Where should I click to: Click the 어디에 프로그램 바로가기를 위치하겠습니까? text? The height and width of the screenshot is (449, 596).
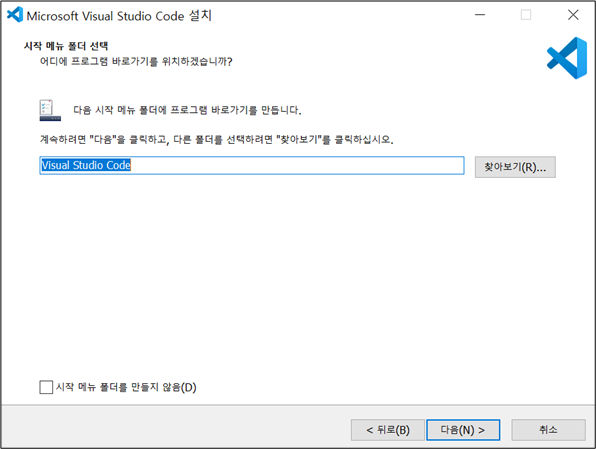136,61
